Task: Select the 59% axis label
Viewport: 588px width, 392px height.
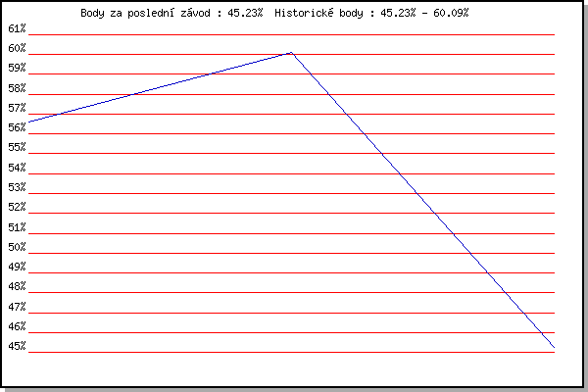Action: 17,68
